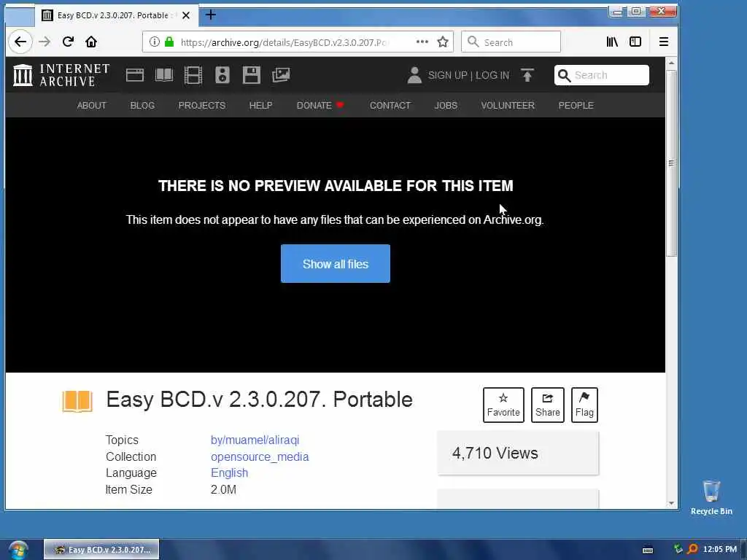The image size is (747, 560).
Task: Open the HELP menu item
Action: tap(261, 105)
